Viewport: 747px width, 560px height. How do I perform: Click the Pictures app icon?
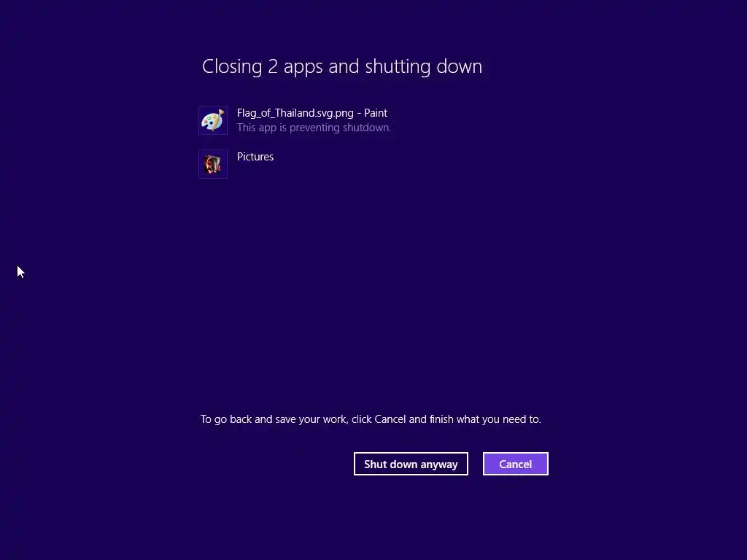pyautogui.click(x=213, y=164)
